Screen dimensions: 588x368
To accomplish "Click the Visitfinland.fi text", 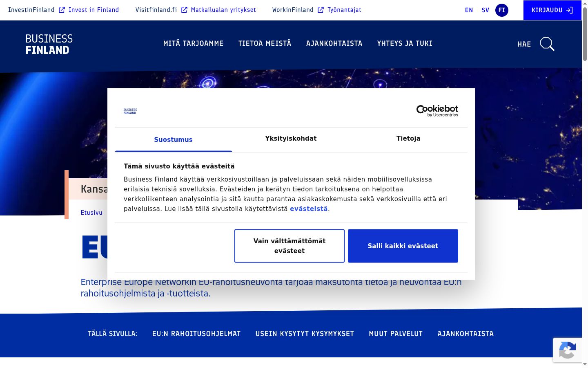I will [156, 10].
